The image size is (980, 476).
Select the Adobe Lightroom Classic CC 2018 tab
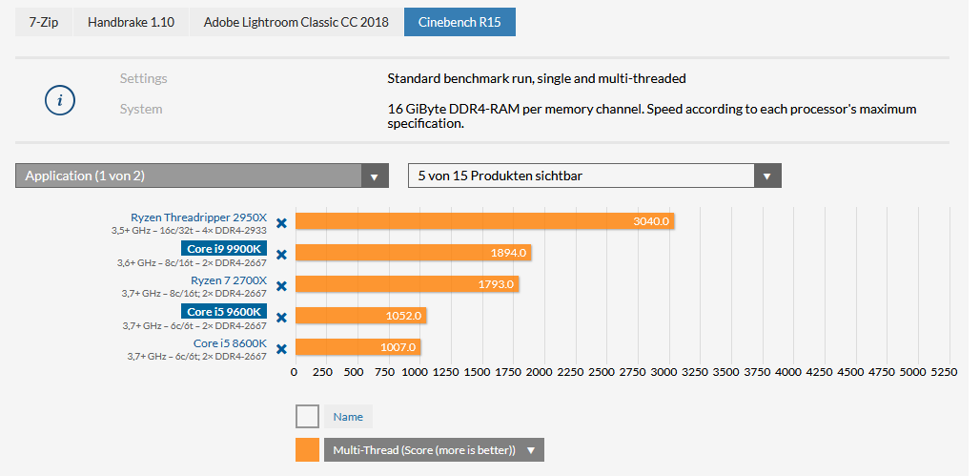click(x=296, y=22)
